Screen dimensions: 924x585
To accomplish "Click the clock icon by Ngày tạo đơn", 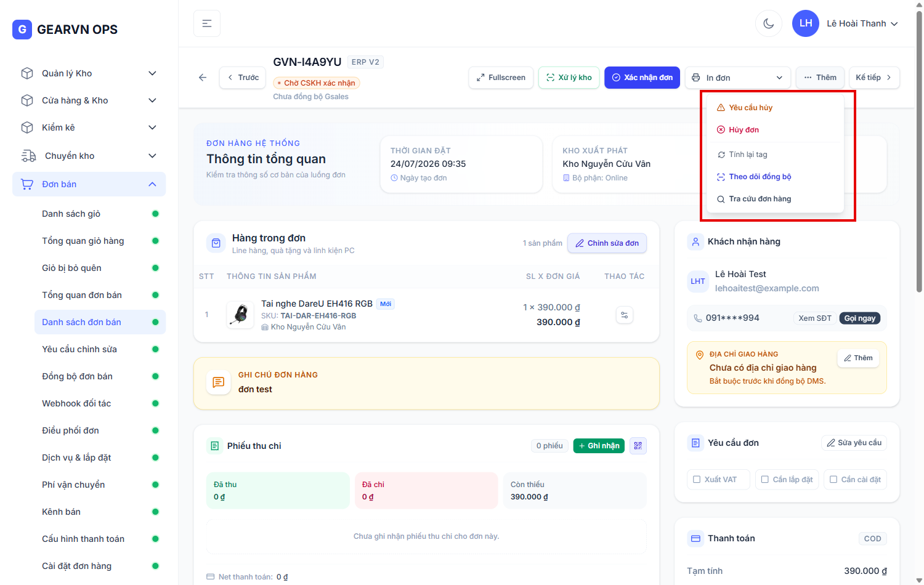I will pos(394,178).
